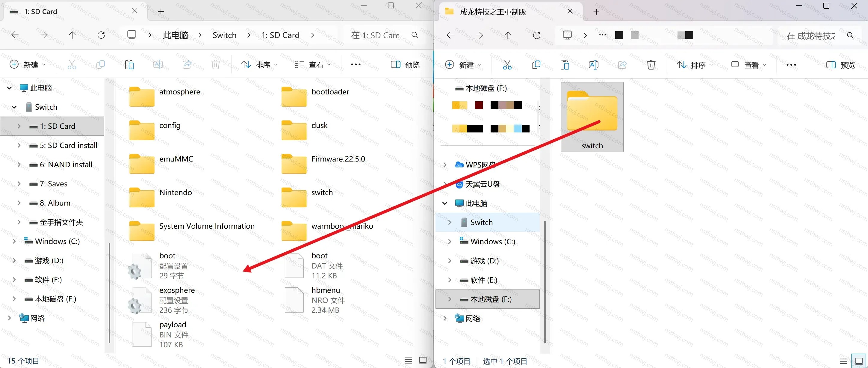Click Switch in the SD Card address bar

tap(224, 35)
